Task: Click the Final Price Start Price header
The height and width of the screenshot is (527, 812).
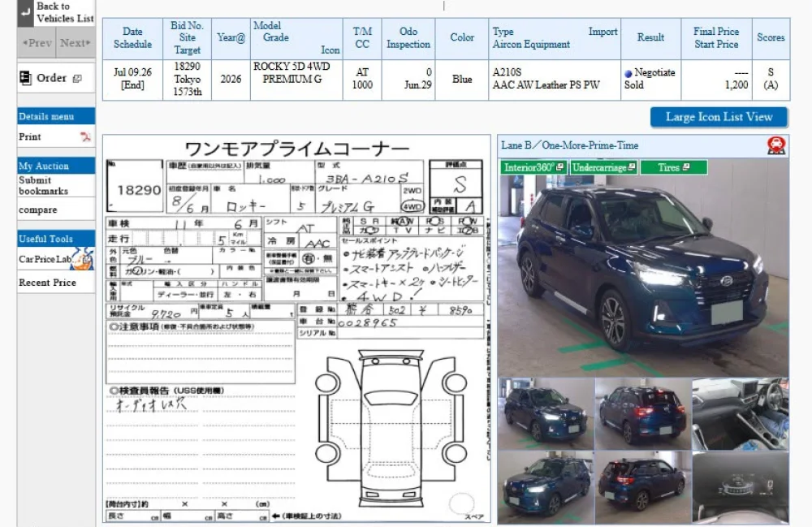Action: pyautogui.click(x=716, y=38)
